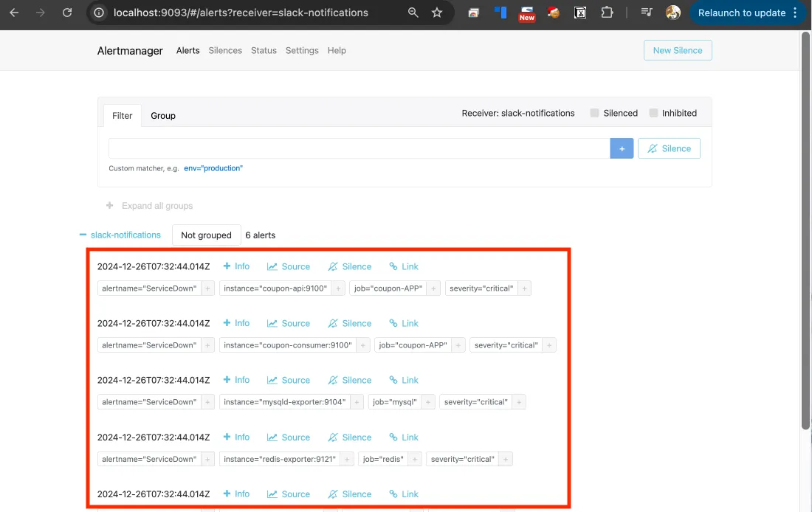This screenshot has width=812, height=512.
Task: Add instance="redis-exporter:9121" plus to filter
Action: tap(348, 459)
